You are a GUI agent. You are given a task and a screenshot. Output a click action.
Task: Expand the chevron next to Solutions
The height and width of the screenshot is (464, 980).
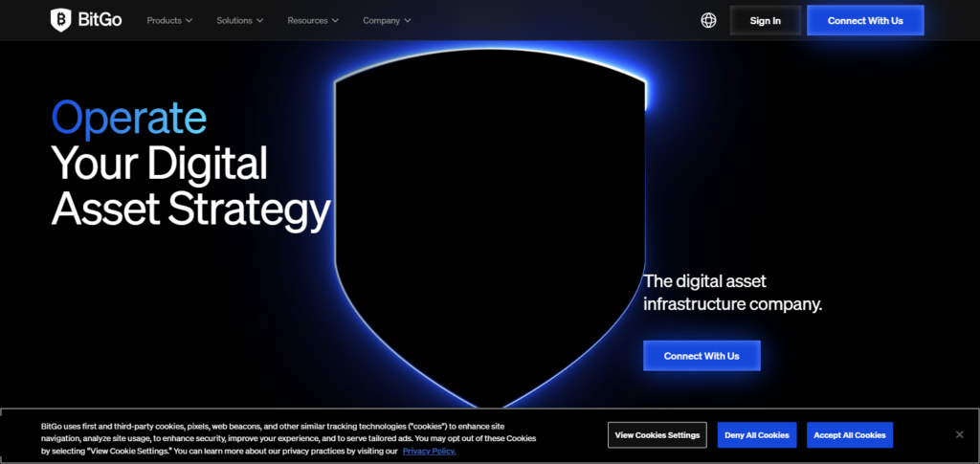point(259,20)
